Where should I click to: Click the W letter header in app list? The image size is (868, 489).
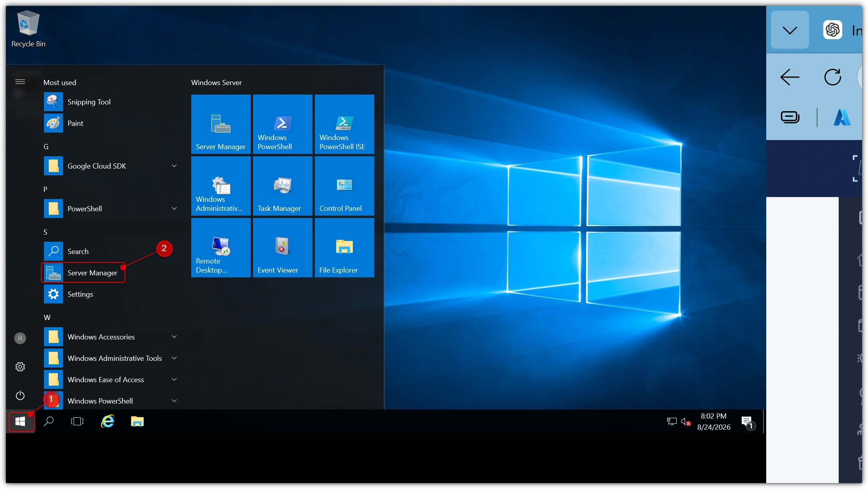tap(47, 318)
